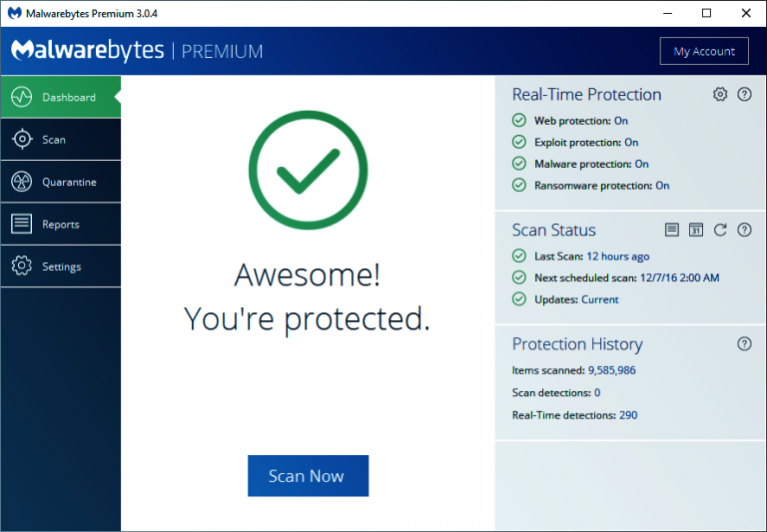Click the Quarantine radiation icon

[x=22, y=182]
